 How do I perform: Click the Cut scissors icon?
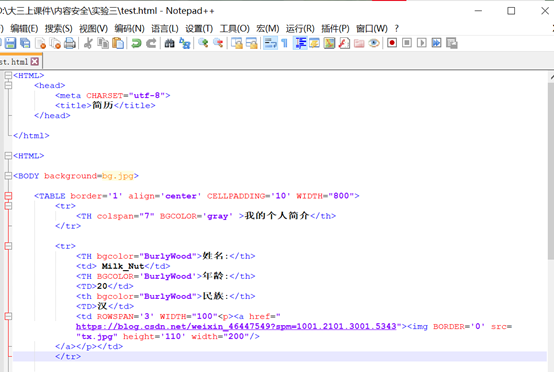pos(88,43)
